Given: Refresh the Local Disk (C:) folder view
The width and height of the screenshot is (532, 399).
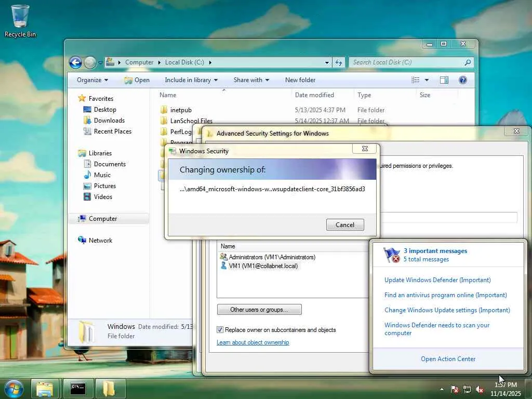Looking at the screenshot, I should [x=339, y=63].
